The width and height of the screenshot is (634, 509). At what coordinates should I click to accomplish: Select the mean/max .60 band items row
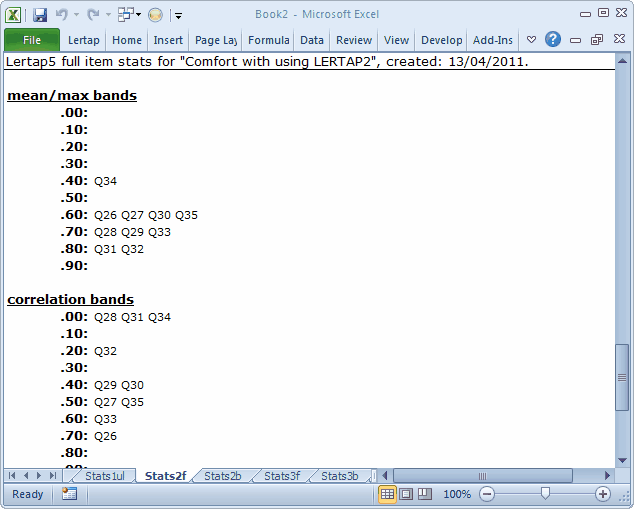coord(146,215)
